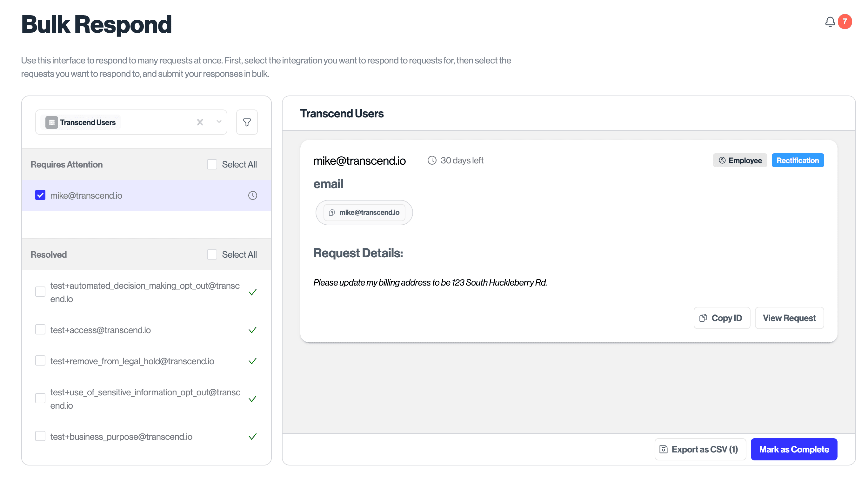This screenshot has width=868, height=488.
Task: Copy the mike@transcend.io email identifier chip
Action: [x=364, y=213]
